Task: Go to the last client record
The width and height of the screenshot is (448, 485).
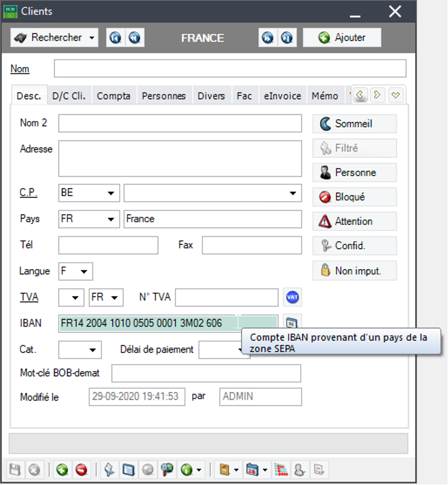Action: [x=287, y=38]
